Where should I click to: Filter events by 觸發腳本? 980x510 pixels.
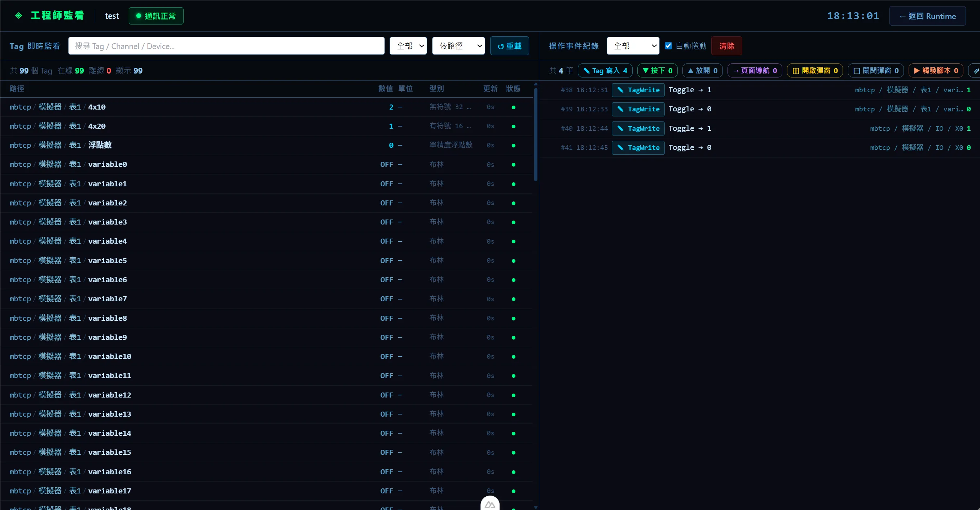936,71
